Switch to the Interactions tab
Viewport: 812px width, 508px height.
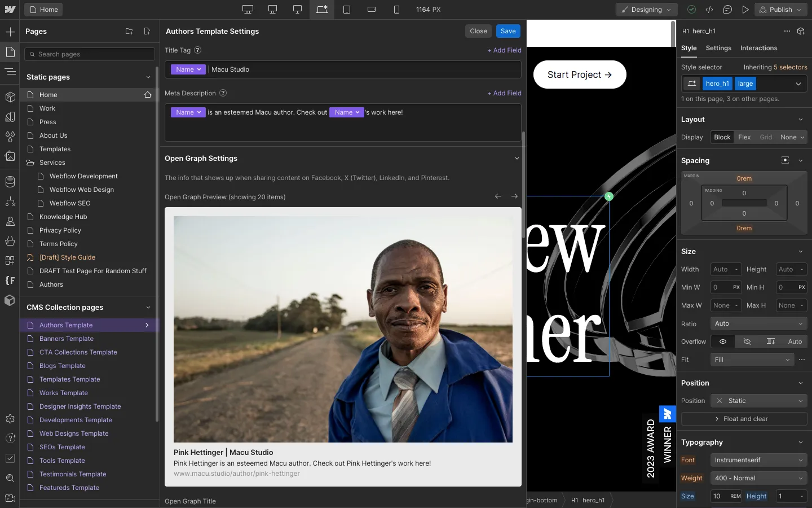[758, 49]
